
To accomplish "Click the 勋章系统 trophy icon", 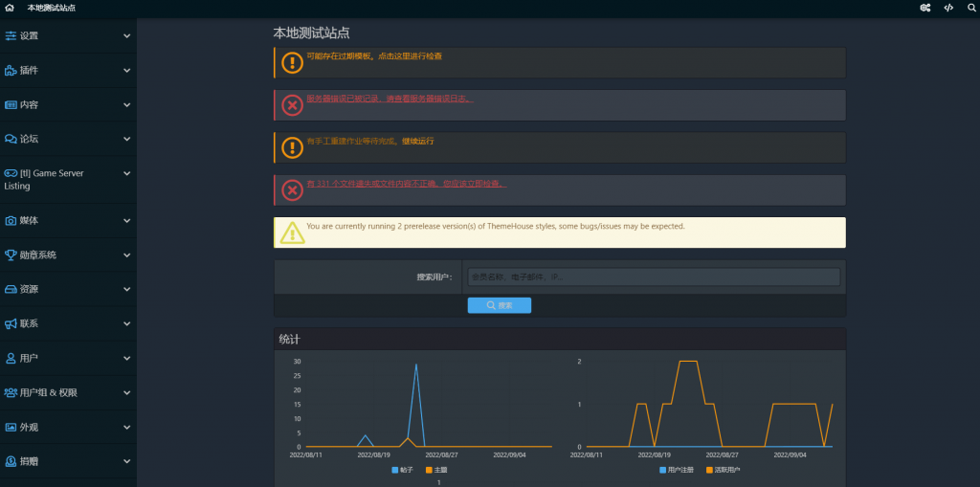I will [x=11, y=255].
